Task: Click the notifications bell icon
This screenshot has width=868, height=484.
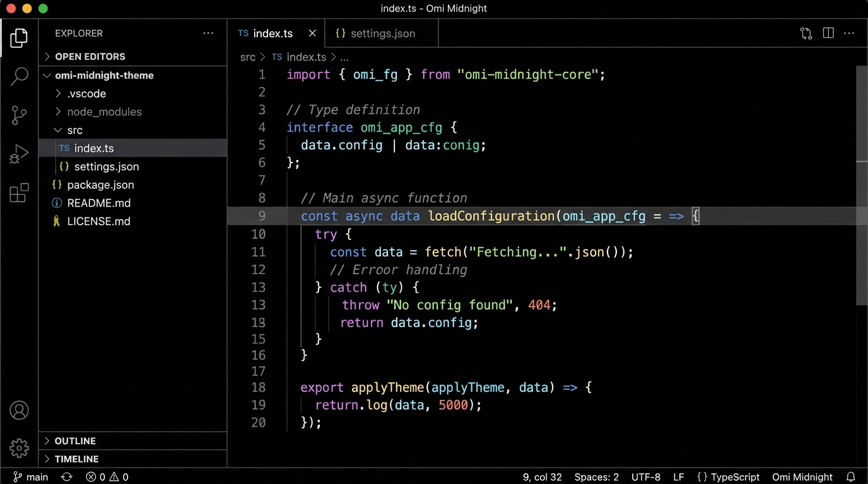Action: (850, 477)
